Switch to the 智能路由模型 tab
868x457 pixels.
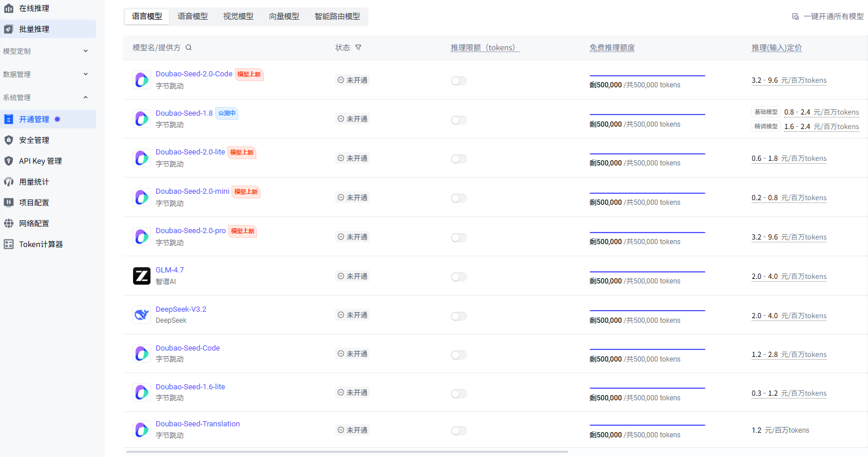pos(337,17)
